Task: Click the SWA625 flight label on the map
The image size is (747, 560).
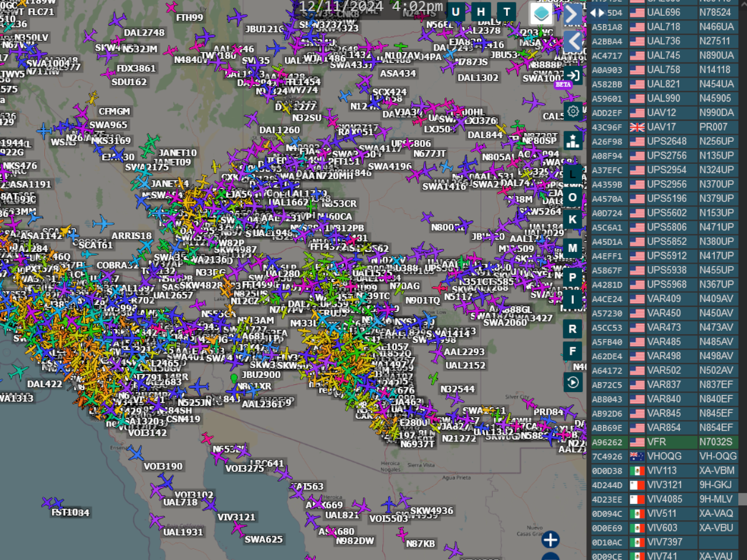Action: coord(264,540)
